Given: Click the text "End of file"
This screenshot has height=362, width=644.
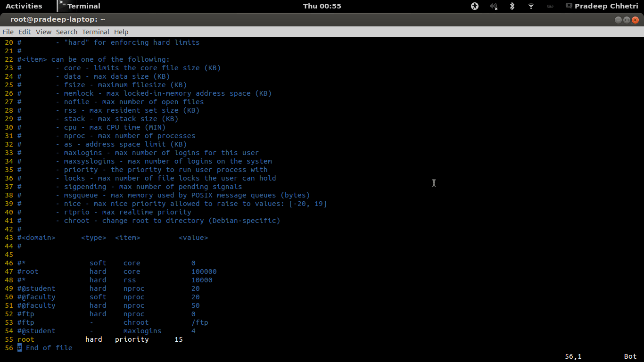Looking at the screenshot, I should (x=49, y=348).
